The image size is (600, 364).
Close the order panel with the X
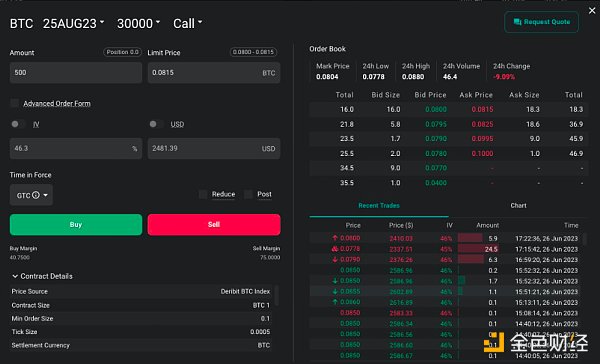click(x=592, y=11)
